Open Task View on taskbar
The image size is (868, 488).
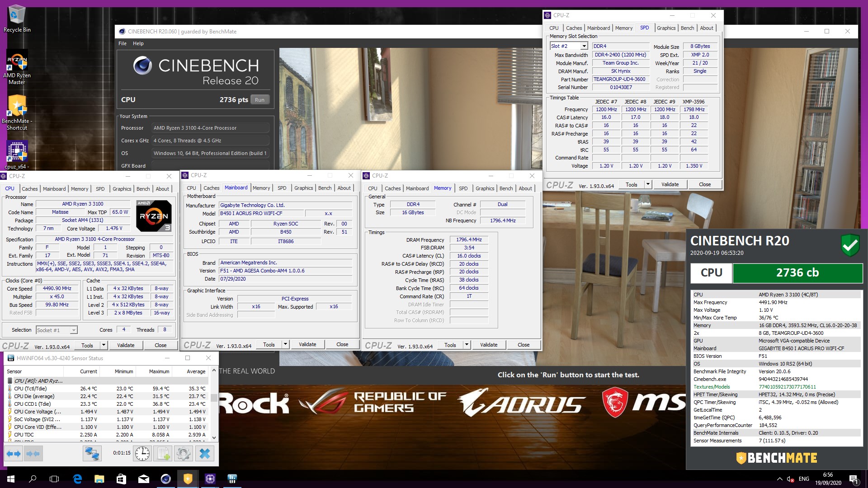tap(54, 479)
